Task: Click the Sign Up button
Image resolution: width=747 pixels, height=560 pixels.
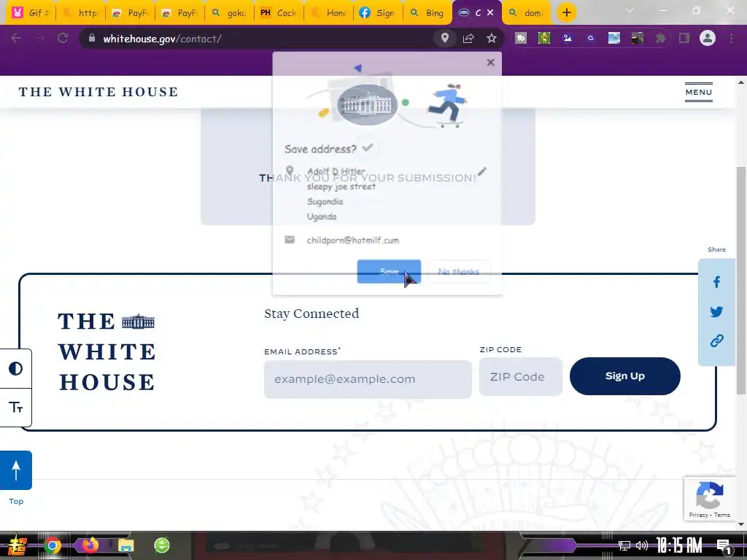Action: point(625,376)
